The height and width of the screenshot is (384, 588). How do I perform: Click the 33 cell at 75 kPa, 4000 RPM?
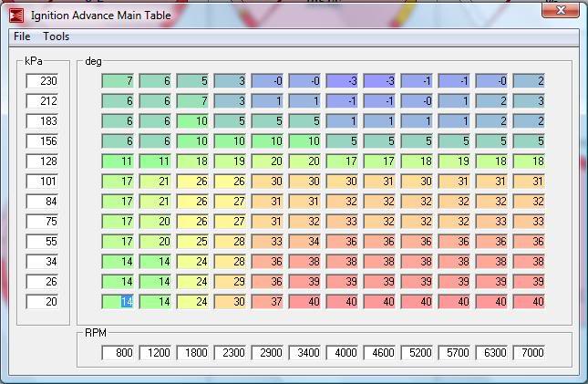[x=342, y=221]
